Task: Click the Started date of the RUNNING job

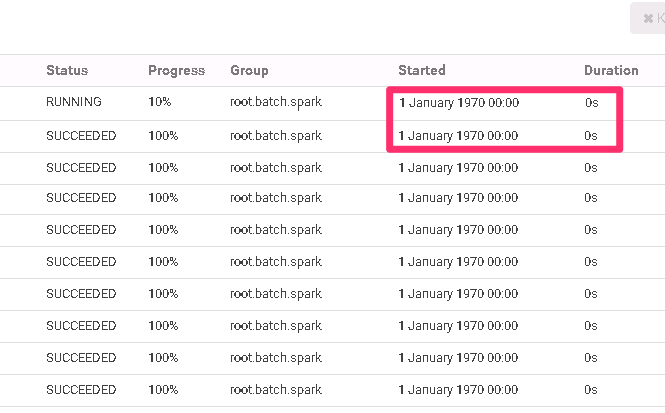Action: point(458,103)
